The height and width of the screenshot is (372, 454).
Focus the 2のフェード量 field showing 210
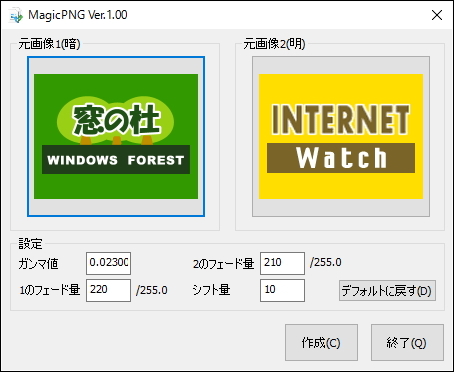click(282, 263)
